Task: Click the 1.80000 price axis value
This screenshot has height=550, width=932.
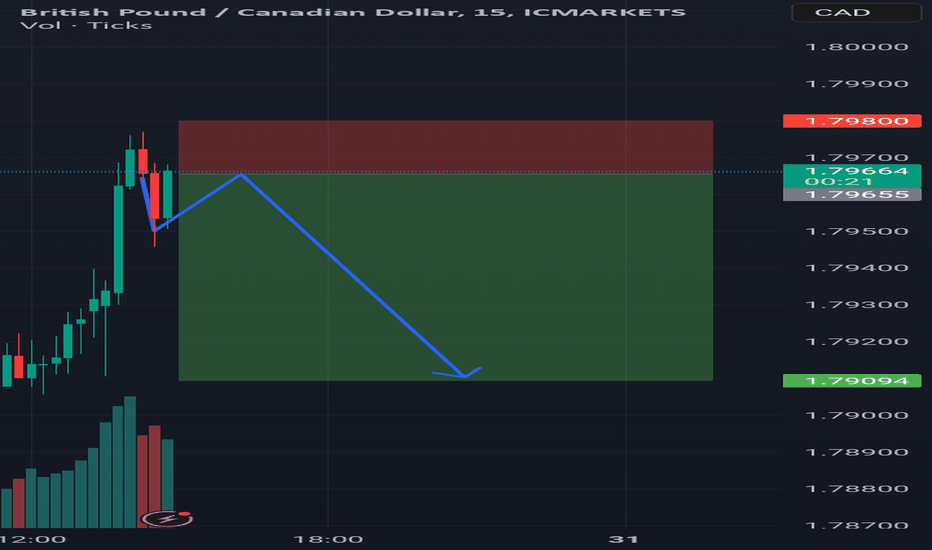Action: [x=857, y=47]
